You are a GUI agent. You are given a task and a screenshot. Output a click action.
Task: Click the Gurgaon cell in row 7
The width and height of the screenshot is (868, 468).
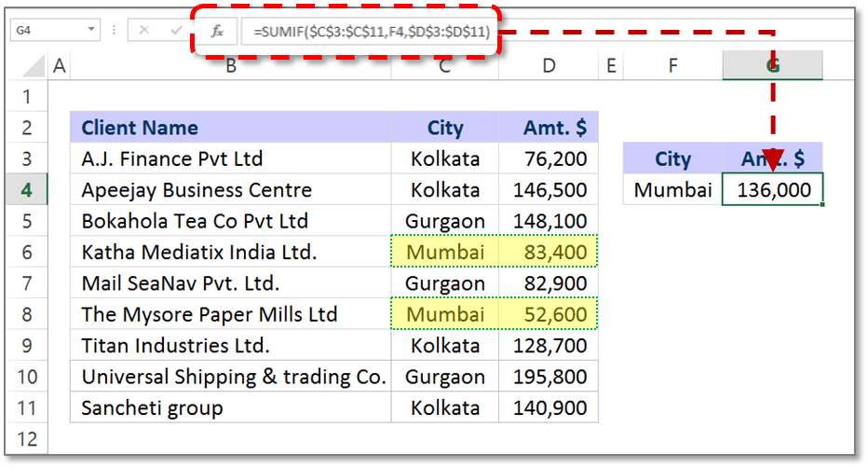[x=444, y=283]
